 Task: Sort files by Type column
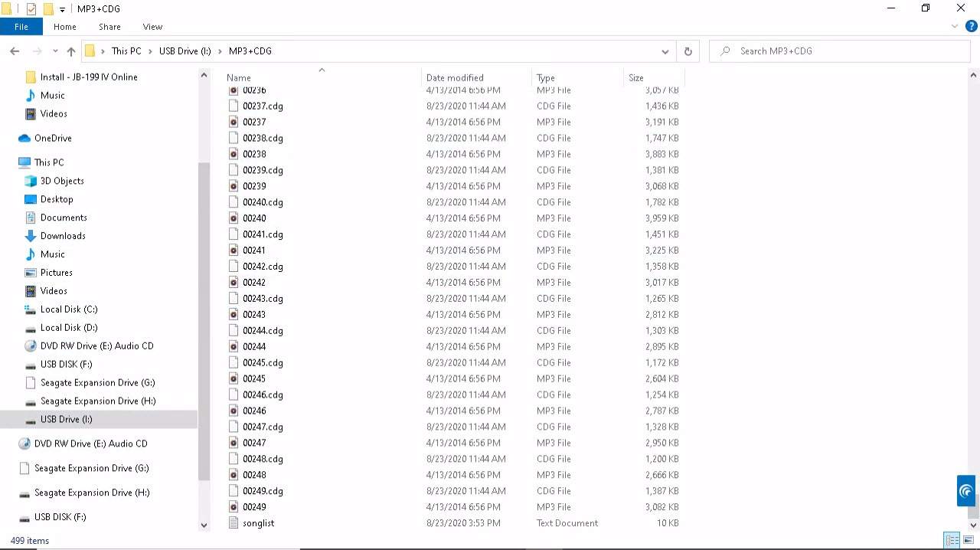pyautogui.click(x=546, y=78)
